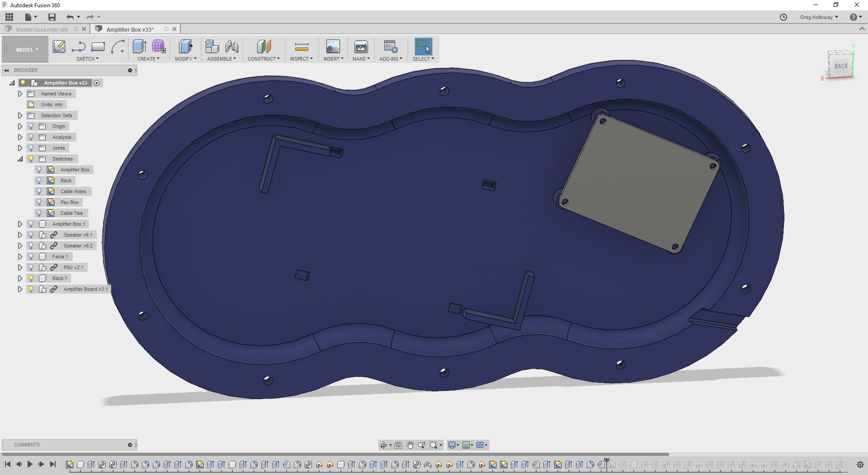Open the Extrude tool under Create
Image resolution: width=868 pixels, height=475 pixels.
pyautogui.click(x=139, y=47)
